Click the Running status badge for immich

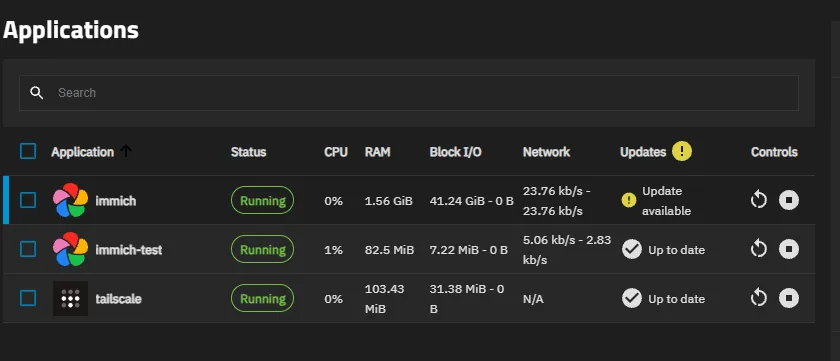pos(262,200)
